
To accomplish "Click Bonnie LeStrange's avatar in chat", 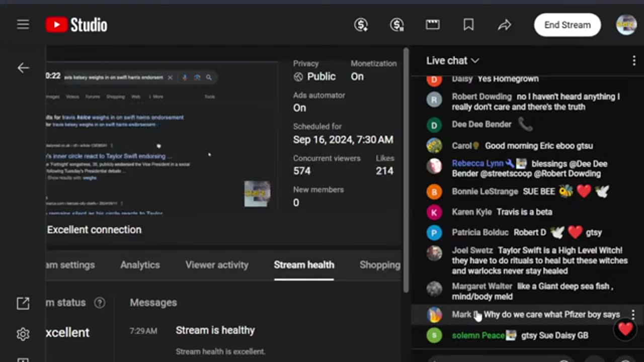I will [434, 192].
